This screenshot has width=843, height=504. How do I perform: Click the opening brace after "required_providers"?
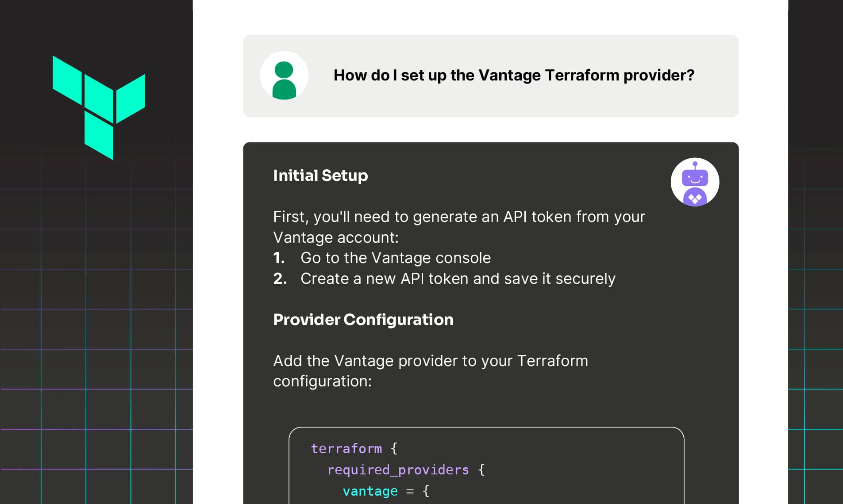[x=481, y=470]
